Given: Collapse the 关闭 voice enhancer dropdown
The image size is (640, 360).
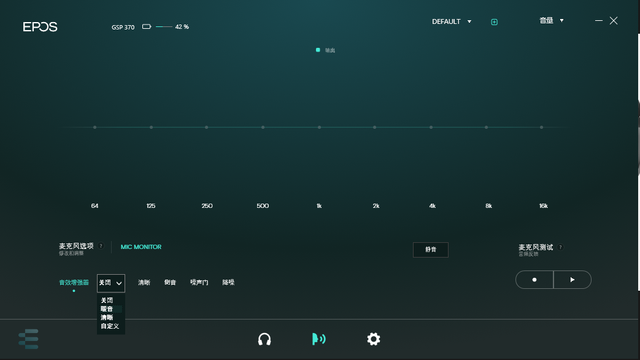Looking at the screenshot, I should 111,283.
